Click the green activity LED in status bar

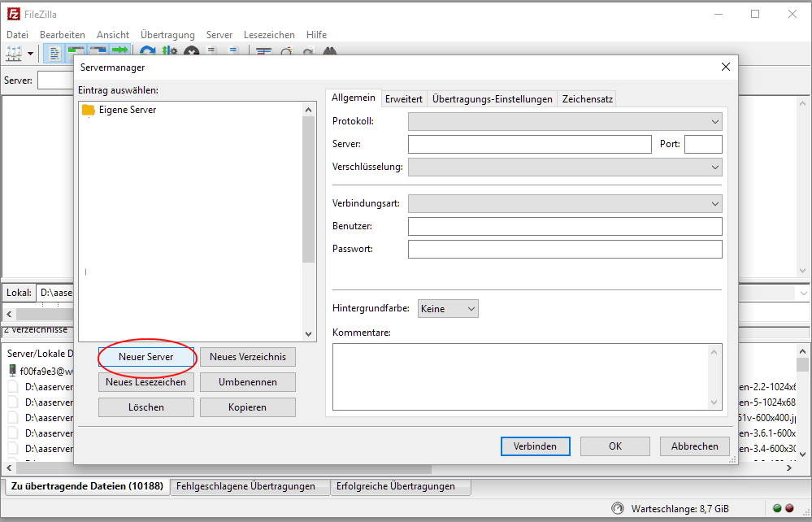(777, 508)
